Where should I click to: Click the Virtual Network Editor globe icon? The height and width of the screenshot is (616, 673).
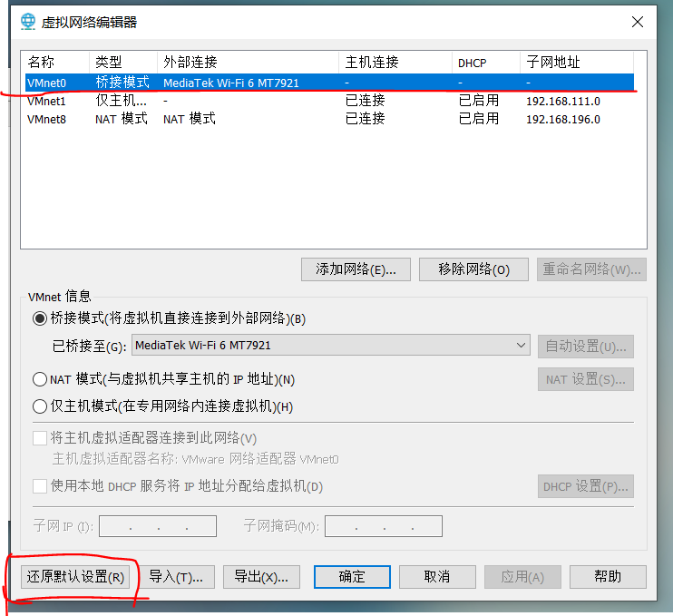point(28,22)
